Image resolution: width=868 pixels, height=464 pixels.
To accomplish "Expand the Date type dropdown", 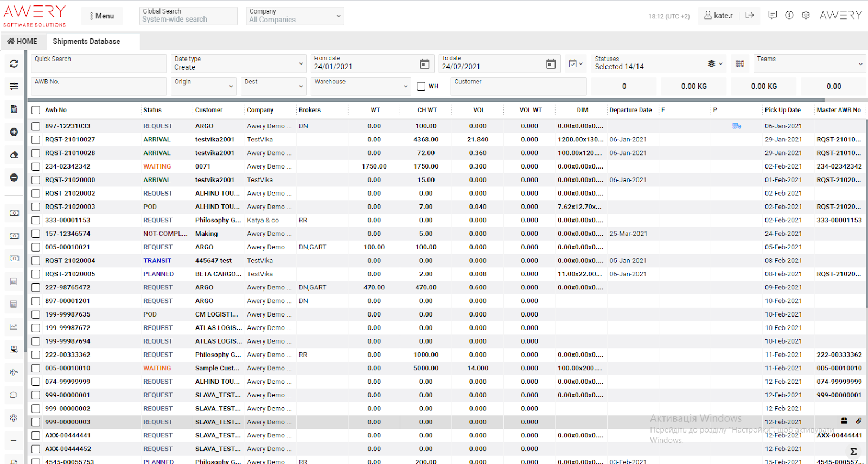I will (239, 63).
